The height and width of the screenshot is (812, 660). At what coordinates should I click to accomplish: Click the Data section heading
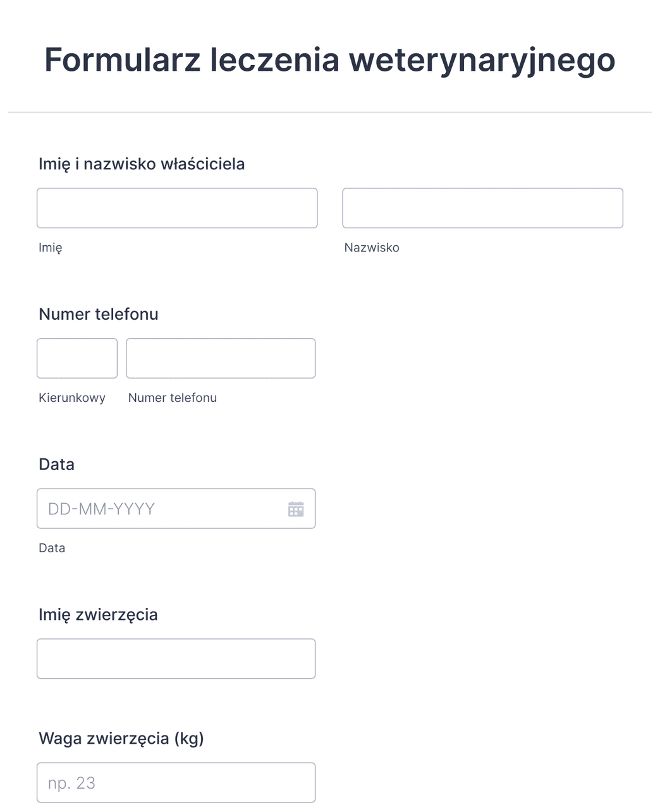[56, 464]
